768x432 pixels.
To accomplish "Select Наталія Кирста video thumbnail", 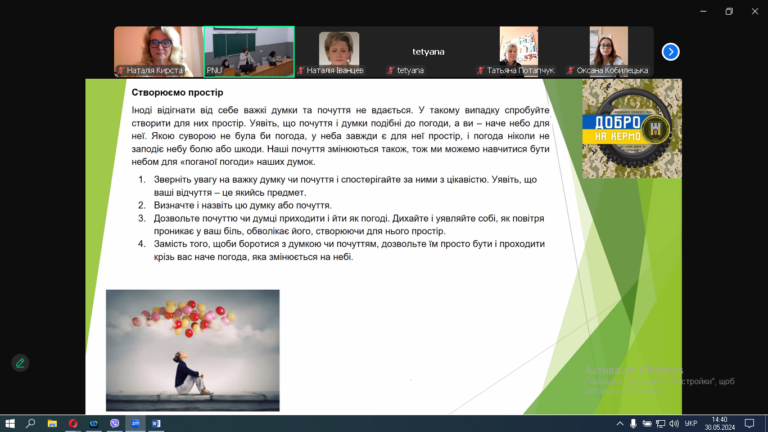I will point(158,52).
